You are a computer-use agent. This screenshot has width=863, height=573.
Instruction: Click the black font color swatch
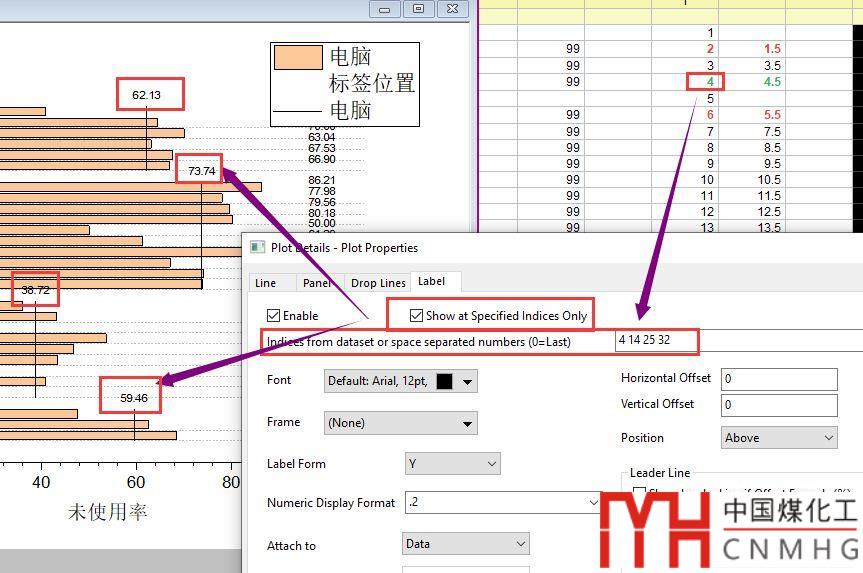(x=444, y=381)
